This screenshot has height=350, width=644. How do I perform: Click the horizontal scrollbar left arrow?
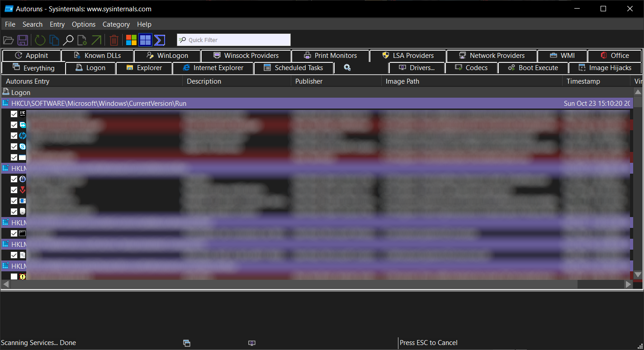(6, 284)
